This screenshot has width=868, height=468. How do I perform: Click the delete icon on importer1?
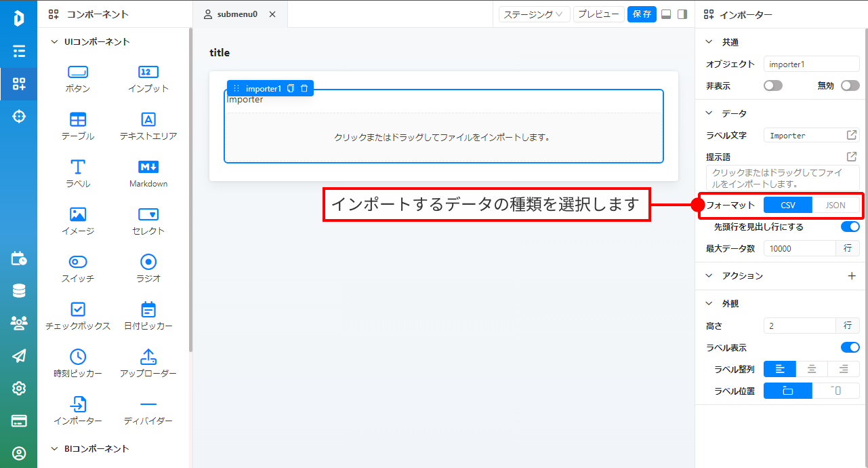304,89
